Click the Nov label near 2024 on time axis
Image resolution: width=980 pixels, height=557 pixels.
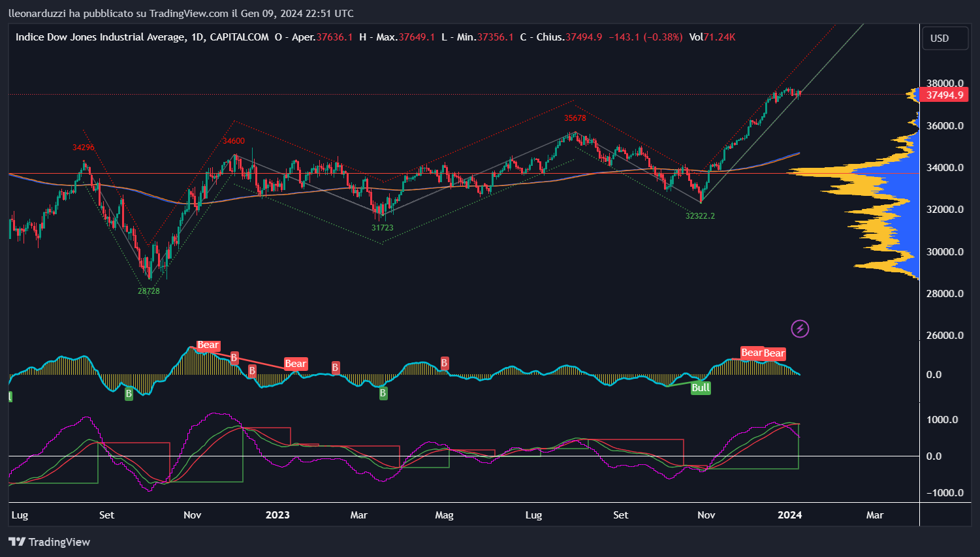point(706,515)
